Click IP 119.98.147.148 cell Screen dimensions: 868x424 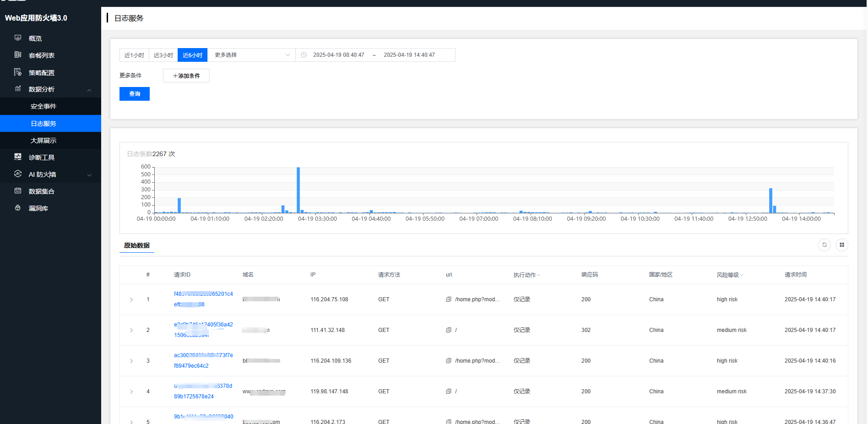point(329,391)
